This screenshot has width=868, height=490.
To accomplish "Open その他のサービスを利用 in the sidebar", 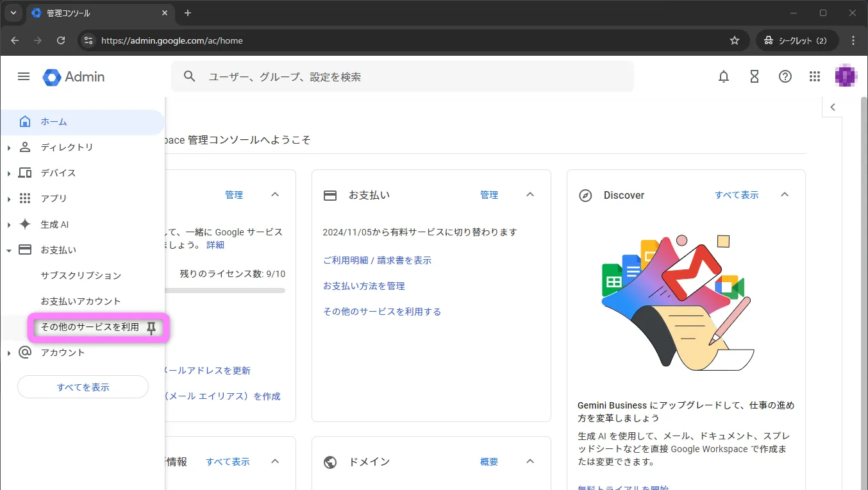I will (x=90, y=327).
